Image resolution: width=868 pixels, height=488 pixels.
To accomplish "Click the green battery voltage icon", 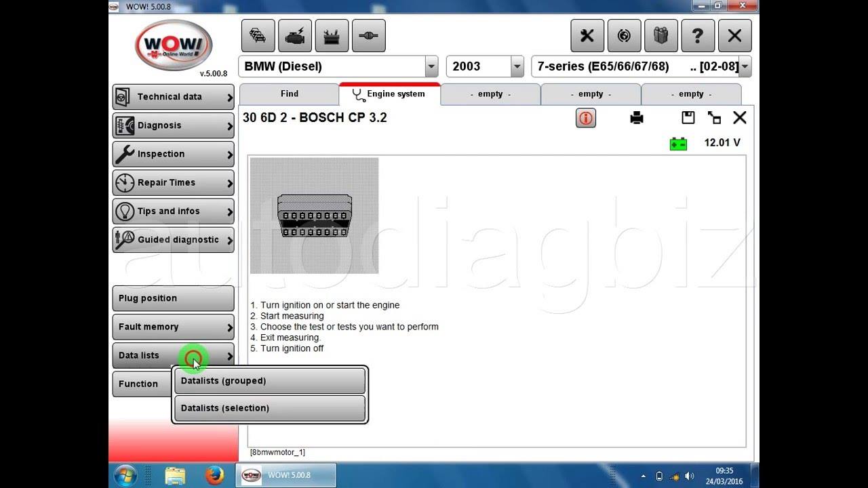I will pyautogui.click(x=678, y=144).
